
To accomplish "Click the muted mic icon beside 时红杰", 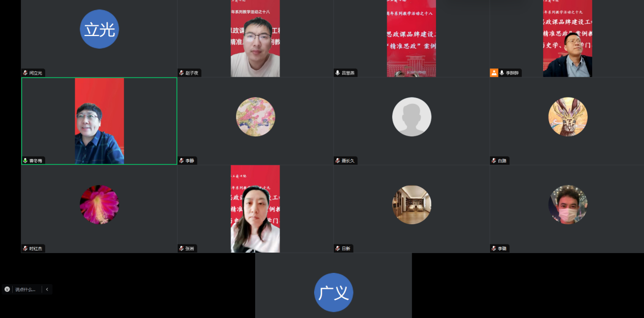I will tap(25, 249).
